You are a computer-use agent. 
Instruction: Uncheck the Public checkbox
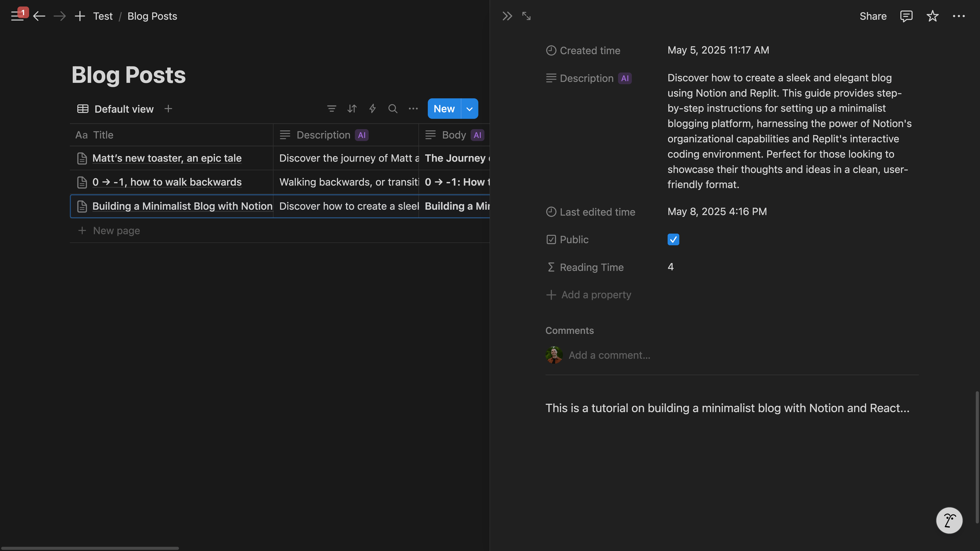tap(673, 240)
